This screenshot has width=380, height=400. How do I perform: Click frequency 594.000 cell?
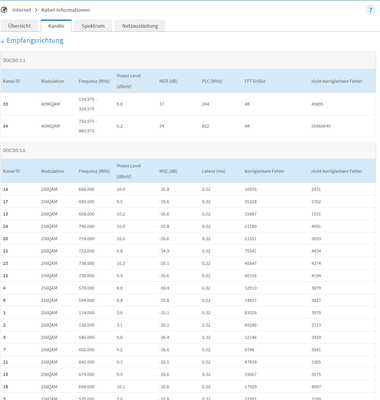[87, 300]
